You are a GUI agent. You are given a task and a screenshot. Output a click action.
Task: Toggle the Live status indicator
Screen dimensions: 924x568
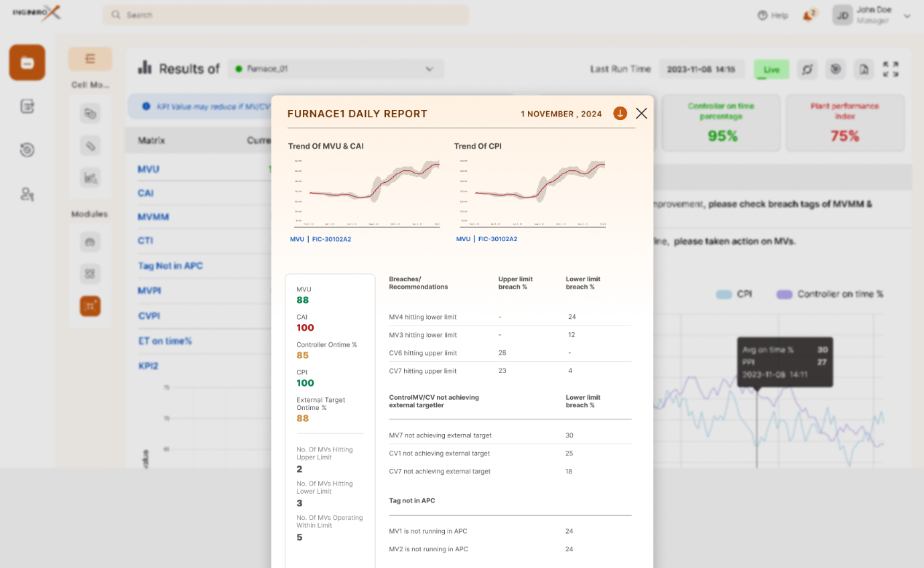pos(771,69)
